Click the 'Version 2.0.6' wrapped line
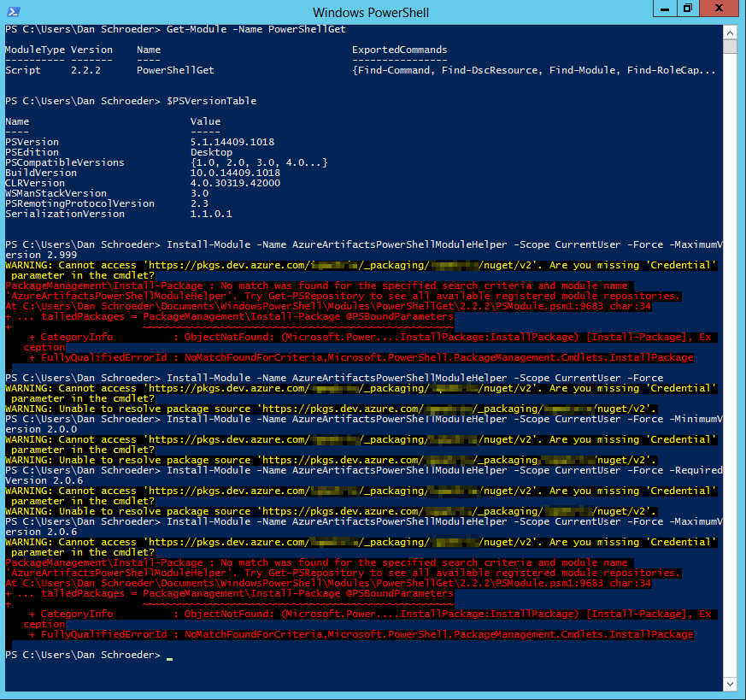The height and width of the screenshot is (700, 746). coord(44,480)
